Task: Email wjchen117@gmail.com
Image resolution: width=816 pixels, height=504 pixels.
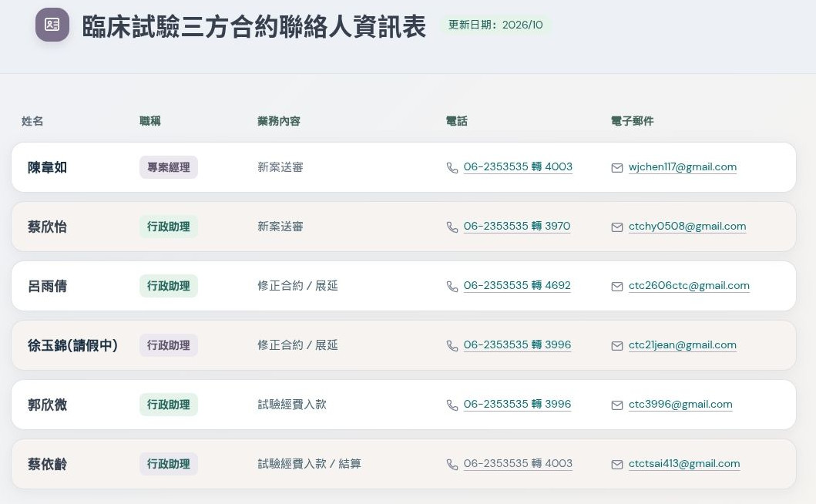Action: tap(682, 167)
